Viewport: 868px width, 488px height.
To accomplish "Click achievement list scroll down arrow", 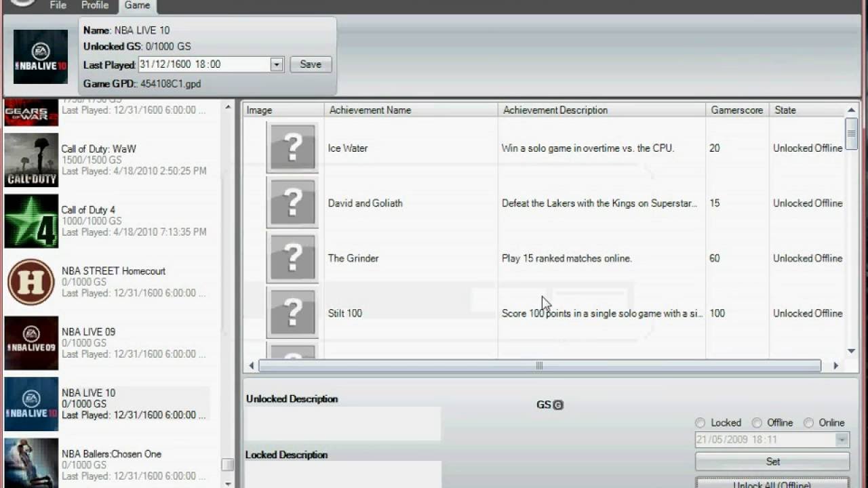I will pos(852,351).
